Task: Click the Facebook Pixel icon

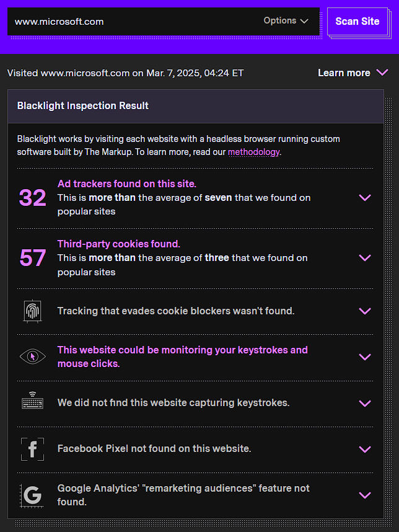Action: click(32, 448)
